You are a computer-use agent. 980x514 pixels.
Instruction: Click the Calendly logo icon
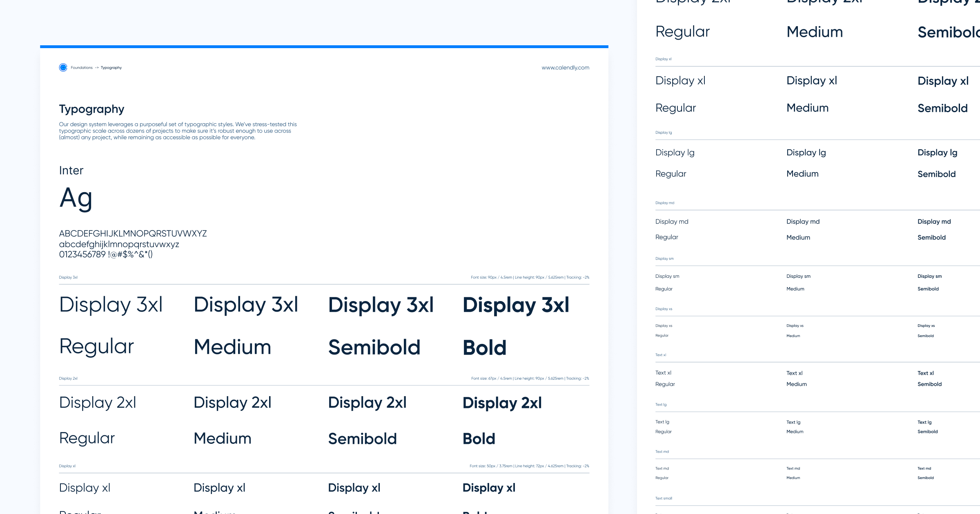click(x=62, y=67)
